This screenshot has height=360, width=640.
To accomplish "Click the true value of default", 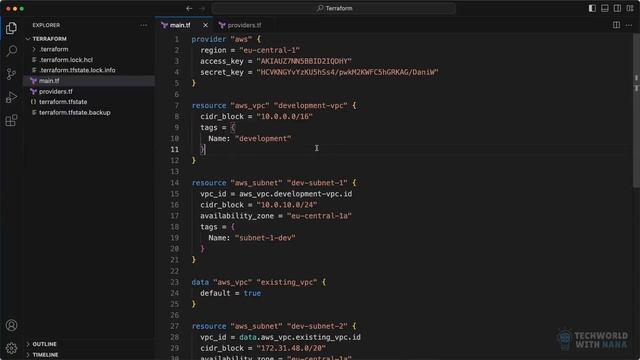I will (252, 293).
